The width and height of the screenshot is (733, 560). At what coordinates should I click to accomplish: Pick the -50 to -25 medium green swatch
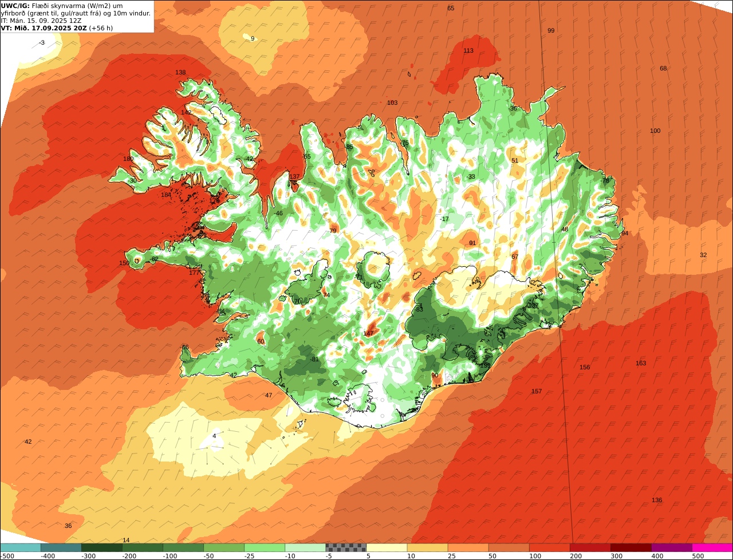click(x=223, y=547)
